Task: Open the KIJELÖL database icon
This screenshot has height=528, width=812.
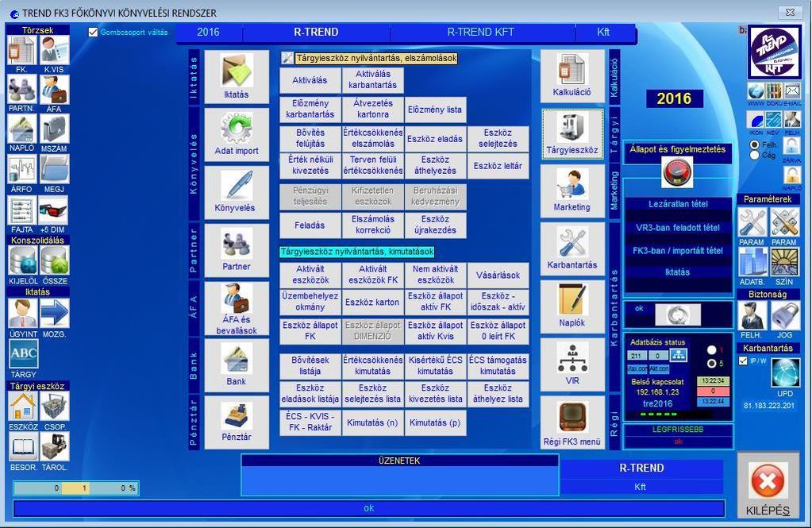Action: tap(23, 260)
